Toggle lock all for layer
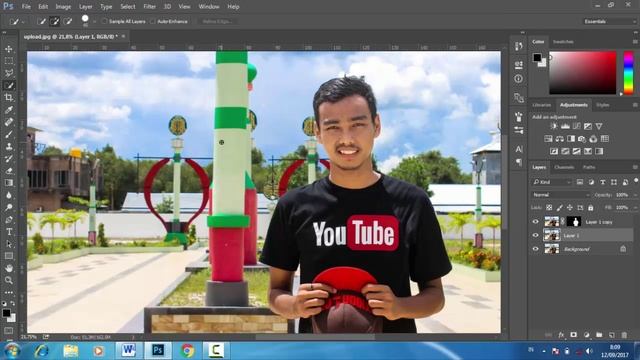Screen dimensions: 640x360 591,208
